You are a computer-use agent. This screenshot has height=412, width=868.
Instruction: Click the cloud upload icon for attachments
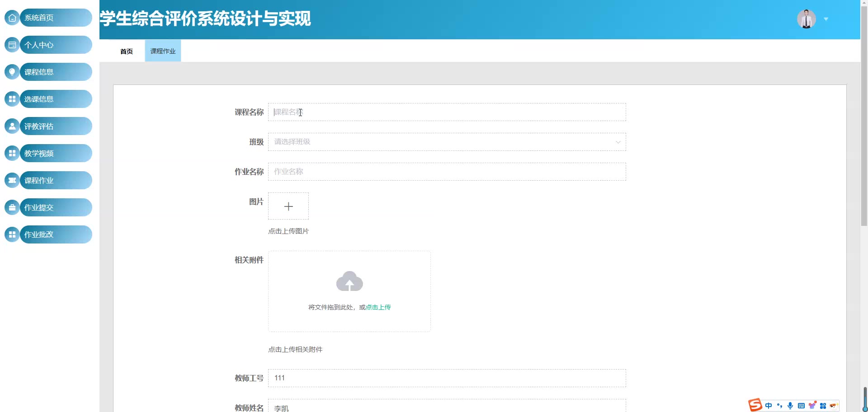(x=349, y=281)
